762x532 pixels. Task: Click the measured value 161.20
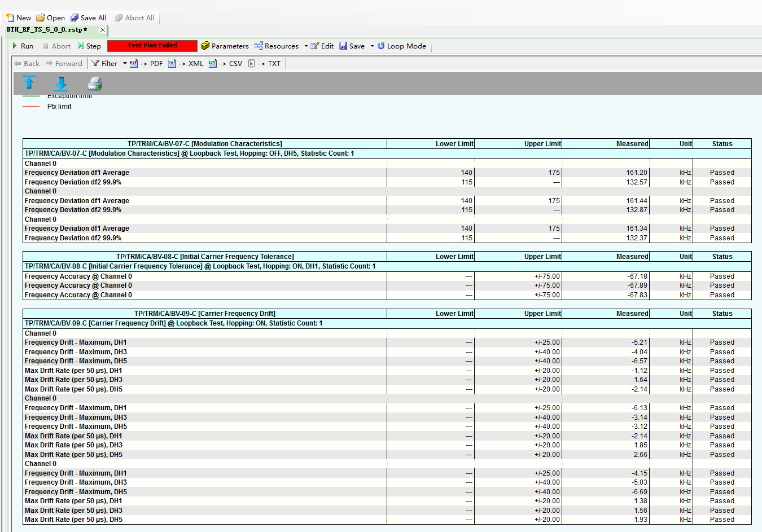[x=637, y=173]
